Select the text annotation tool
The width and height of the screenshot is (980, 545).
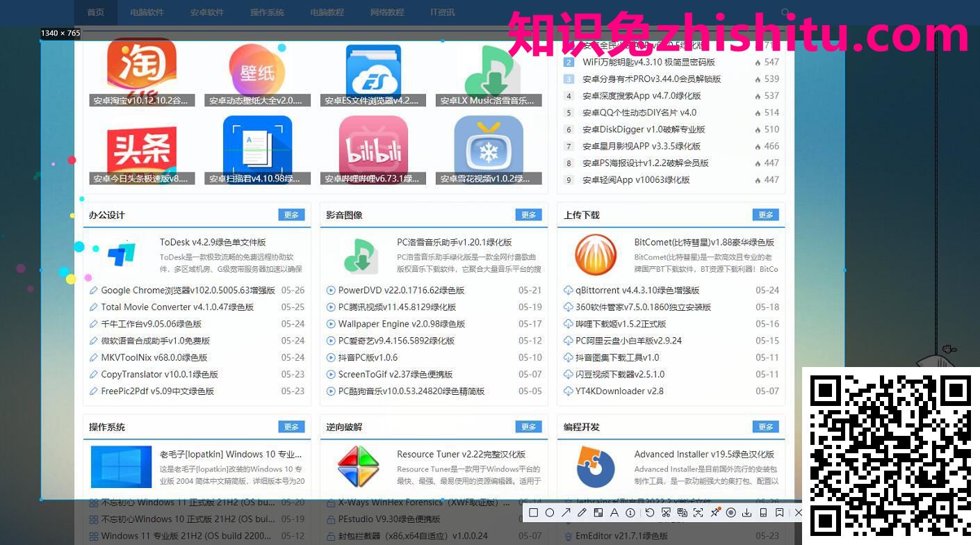pyautogui.click(x=614, y=512)
